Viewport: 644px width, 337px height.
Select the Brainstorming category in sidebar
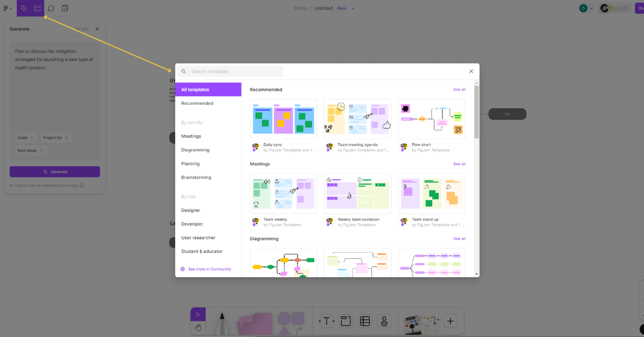196,177
